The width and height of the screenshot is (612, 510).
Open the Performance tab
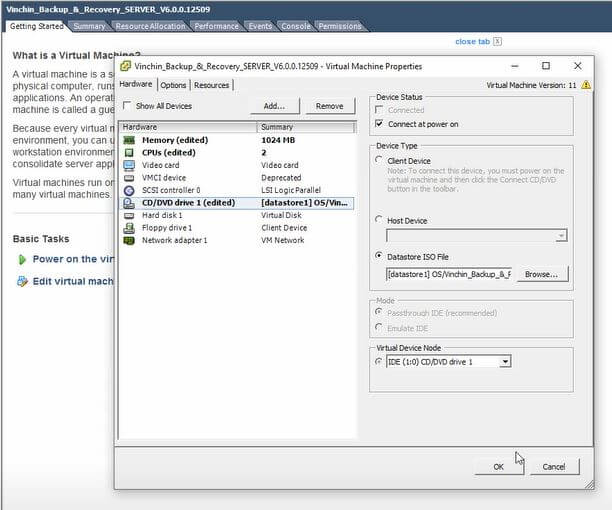click(217, 26)
